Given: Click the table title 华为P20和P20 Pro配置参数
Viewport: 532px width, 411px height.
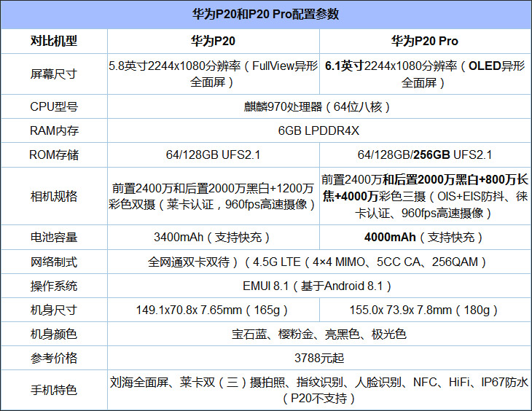Looking at the screenshot, I should click(x=266, y=15).
